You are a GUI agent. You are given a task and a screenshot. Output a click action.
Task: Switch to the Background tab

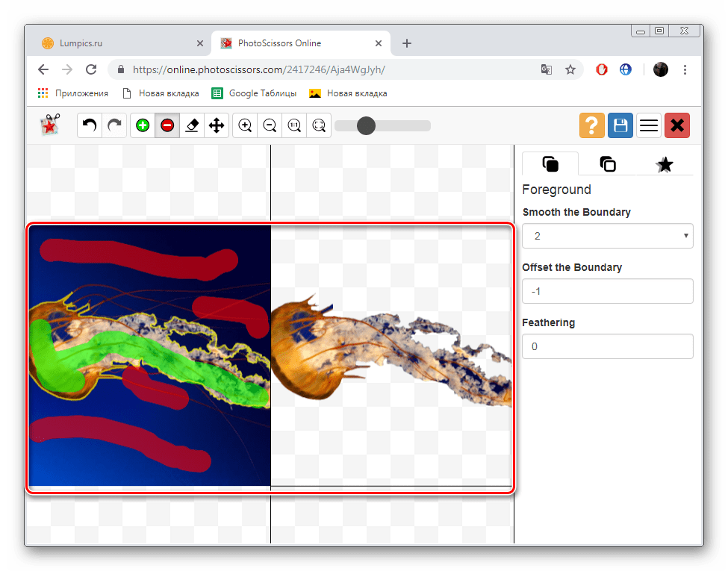click(x=608, y=164)
